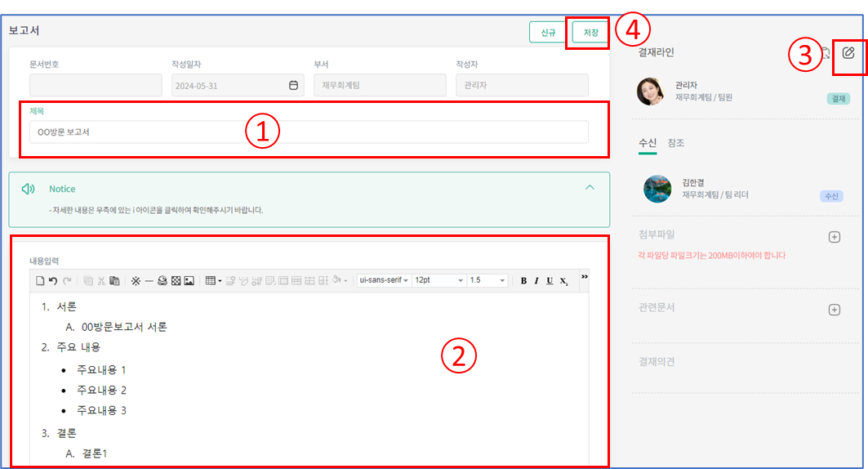
Task: Switch to the 참조 tab
Action: [675, 143]
